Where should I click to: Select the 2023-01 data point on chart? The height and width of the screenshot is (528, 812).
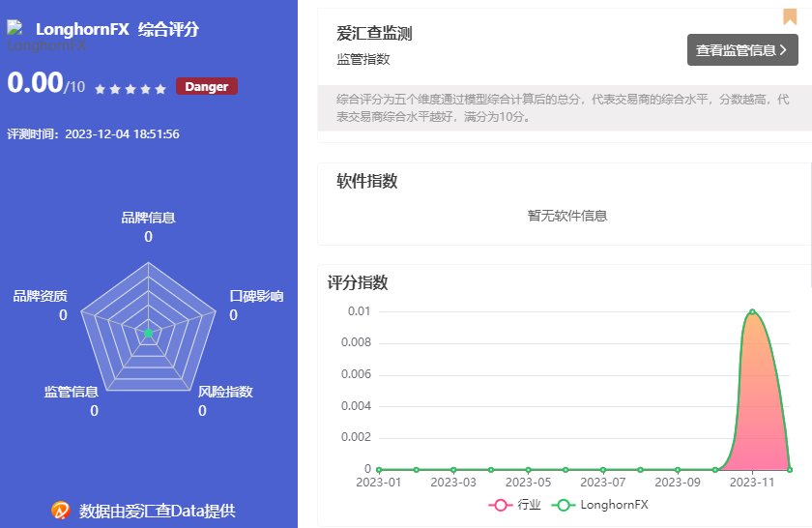click(x=379, y=470)
